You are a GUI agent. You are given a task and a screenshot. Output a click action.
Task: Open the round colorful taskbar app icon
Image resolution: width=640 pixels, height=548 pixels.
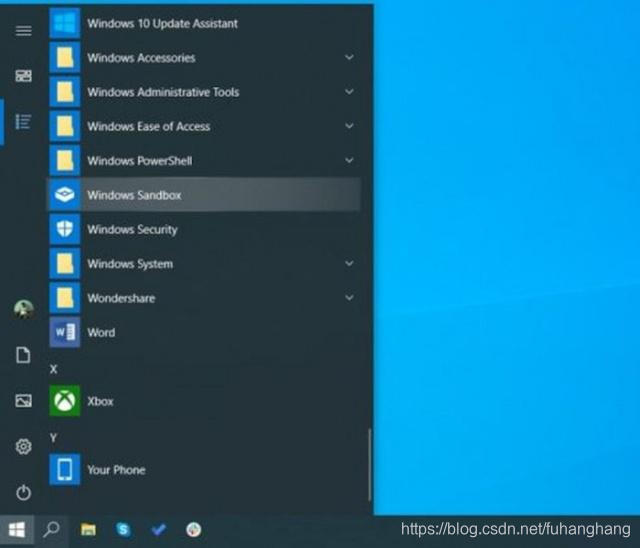(x=193, y=530)
